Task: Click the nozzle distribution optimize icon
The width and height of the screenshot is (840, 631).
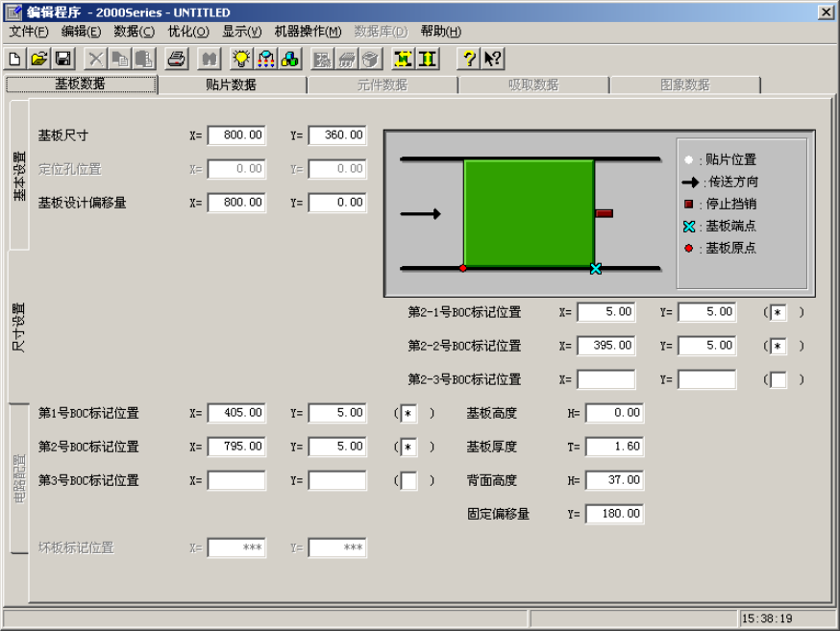Action: (x=265, y=59)
